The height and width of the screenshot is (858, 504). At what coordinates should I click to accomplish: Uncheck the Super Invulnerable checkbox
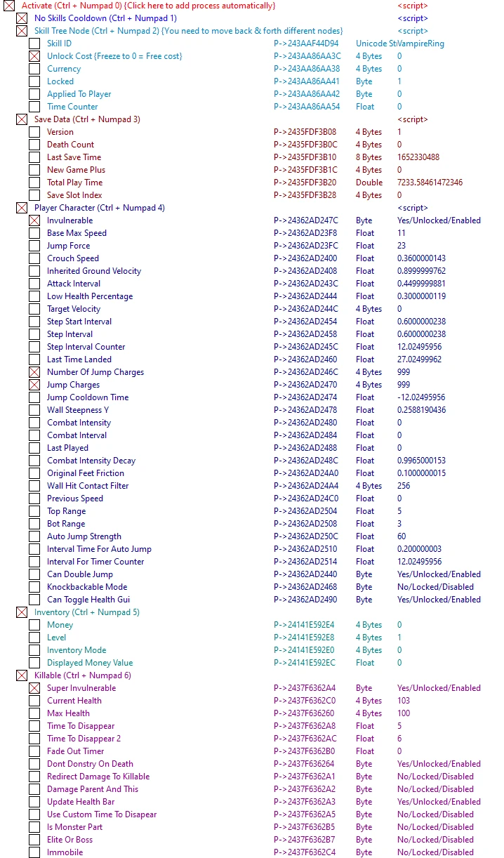34,688
